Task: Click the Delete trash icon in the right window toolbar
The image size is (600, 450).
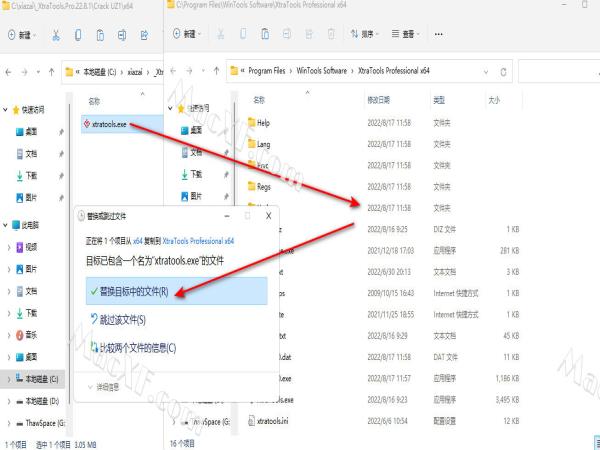Action: point(331,34)
